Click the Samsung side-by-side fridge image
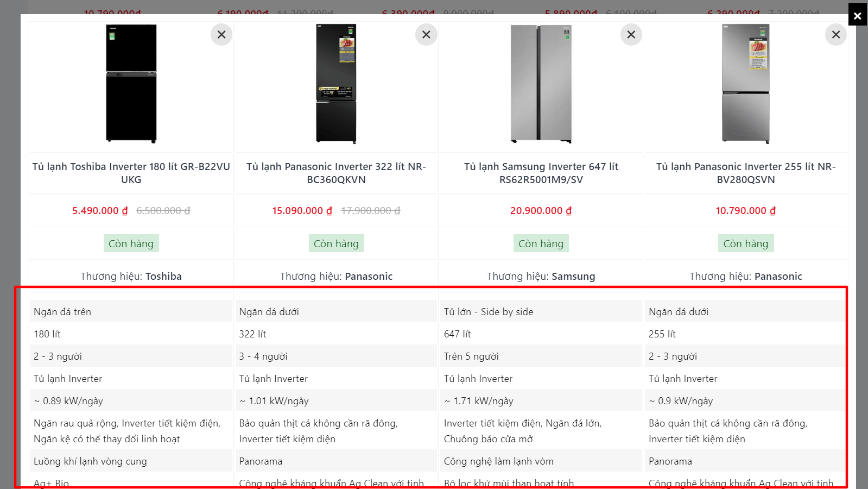 pos(541,84)
